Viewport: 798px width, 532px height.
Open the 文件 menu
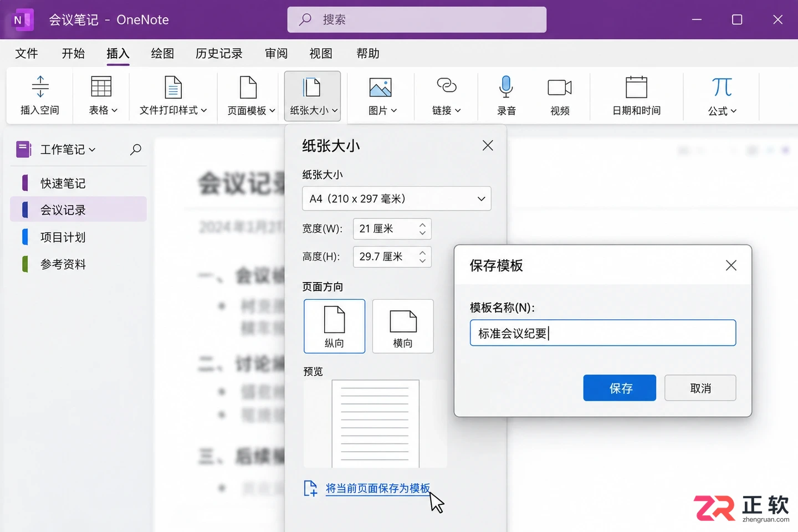(27, 53)
